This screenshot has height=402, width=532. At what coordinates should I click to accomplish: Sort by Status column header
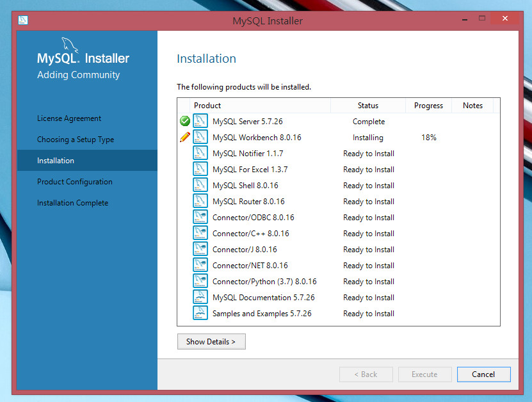click(x=368, y=106)
